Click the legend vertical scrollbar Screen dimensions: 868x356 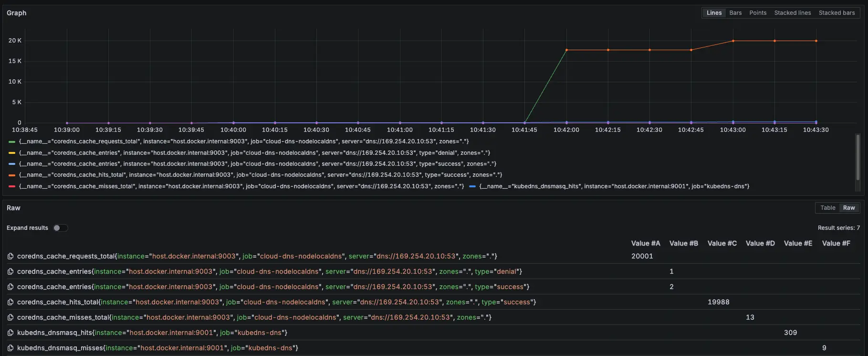[x=858, y=158]
